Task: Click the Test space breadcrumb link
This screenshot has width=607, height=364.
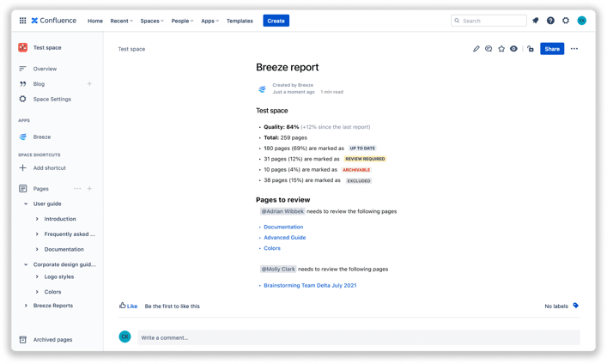Action: (131, 49)
